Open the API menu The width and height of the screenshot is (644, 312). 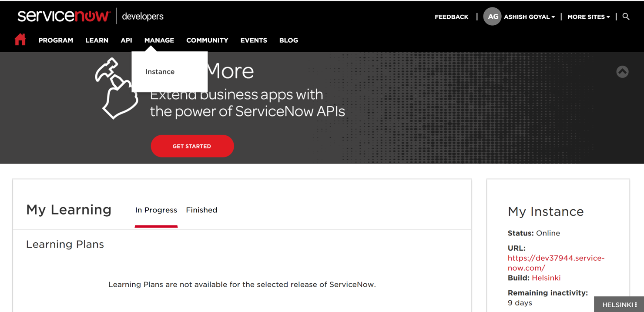(126, 40)
